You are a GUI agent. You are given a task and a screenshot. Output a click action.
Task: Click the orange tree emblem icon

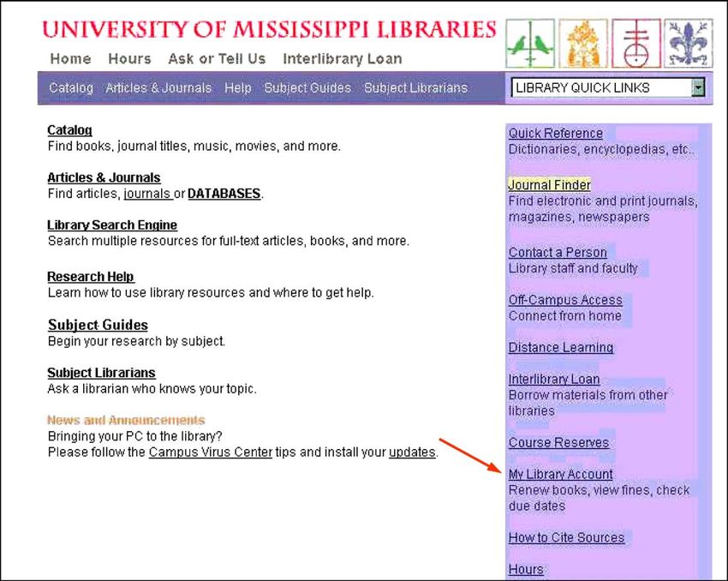[x=583, y=44]
